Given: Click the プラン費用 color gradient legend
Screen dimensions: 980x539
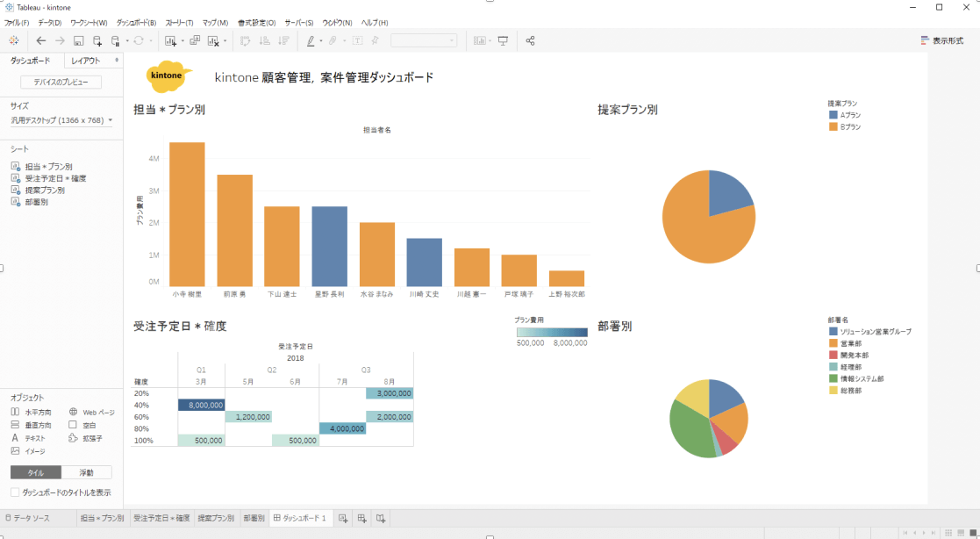Looking at the screenshot, I should coord(552,333).
